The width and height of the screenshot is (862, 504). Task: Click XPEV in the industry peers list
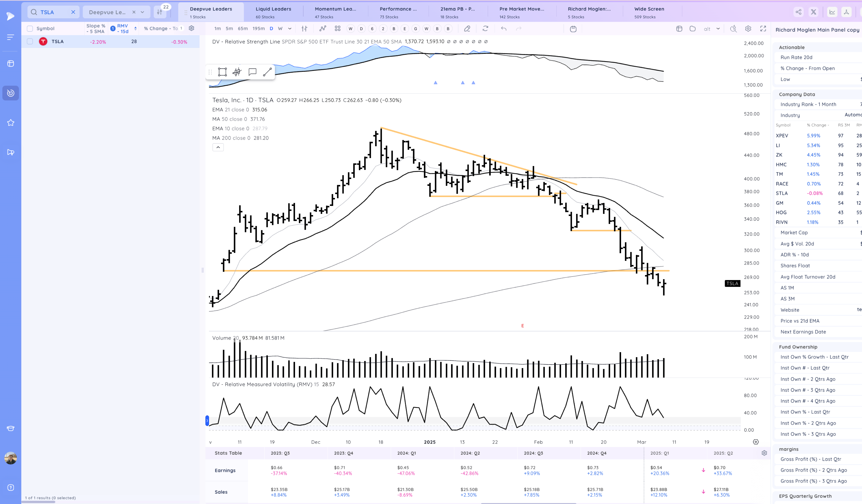pos(782,136)
